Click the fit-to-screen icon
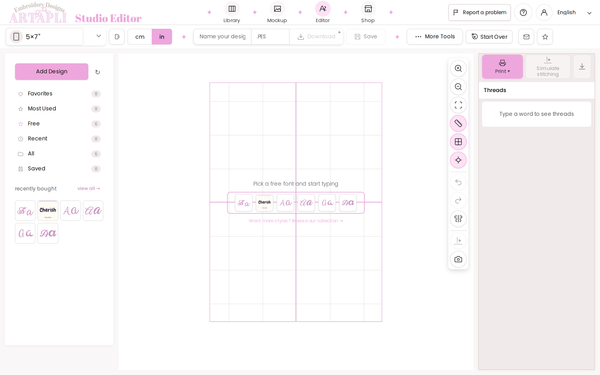600x375 pixels. pos(458,105)
